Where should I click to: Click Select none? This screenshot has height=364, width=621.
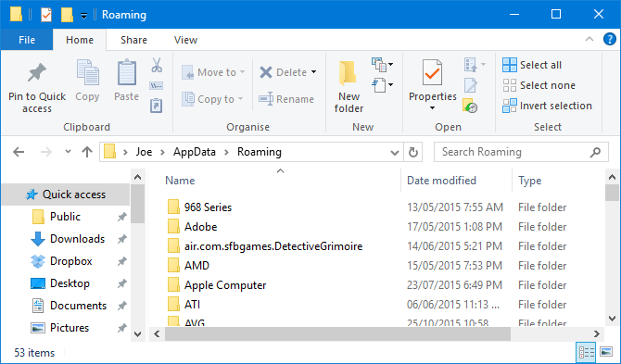pyautogui.click(x=539, y=85)
